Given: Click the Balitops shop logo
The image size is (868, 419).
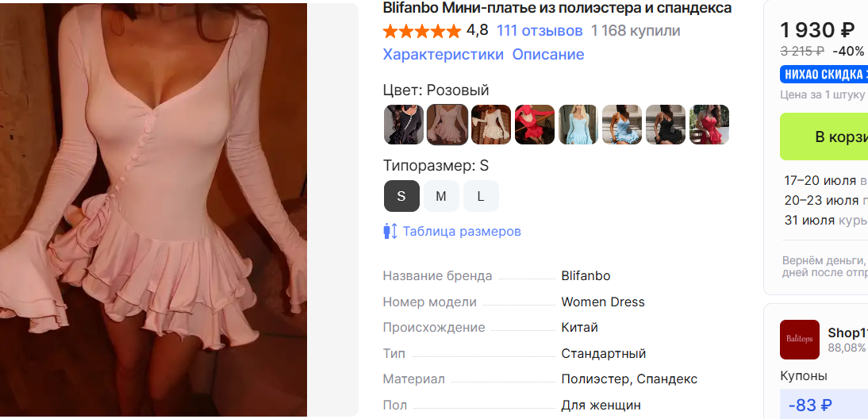Looking at the screenshot, I should click(799, 340).
